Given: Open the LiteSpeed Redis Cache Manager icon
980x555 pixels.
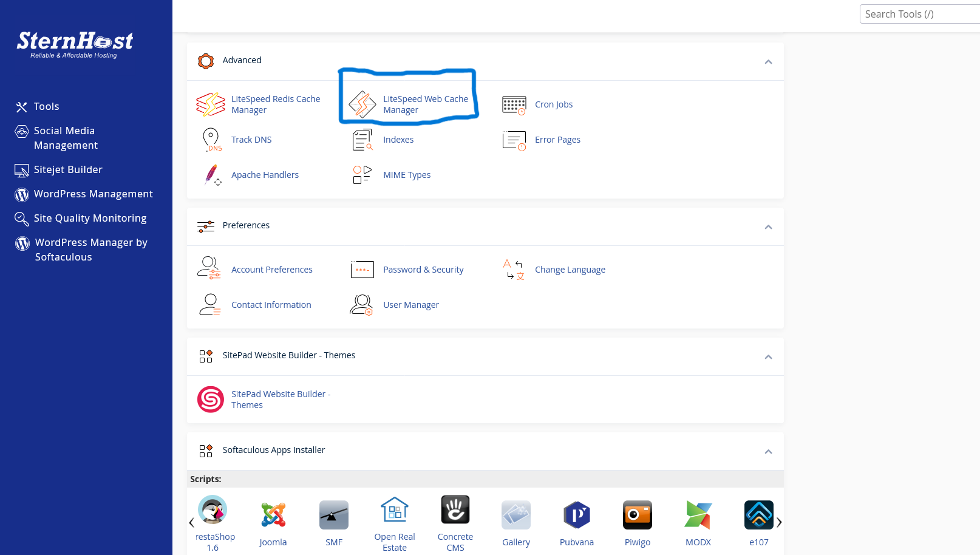Looking at the screenshot, I should tap(210, 104).
